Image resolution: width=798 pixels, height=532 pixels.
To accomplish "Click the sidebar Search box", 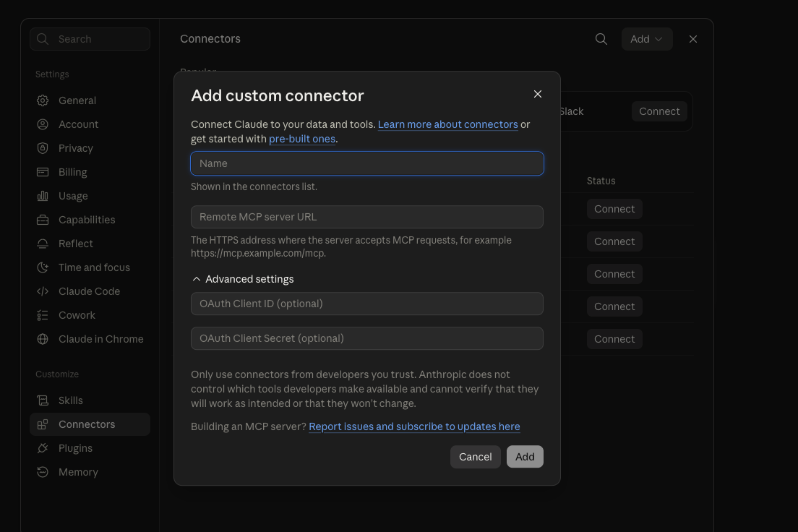I will (90, 39).
